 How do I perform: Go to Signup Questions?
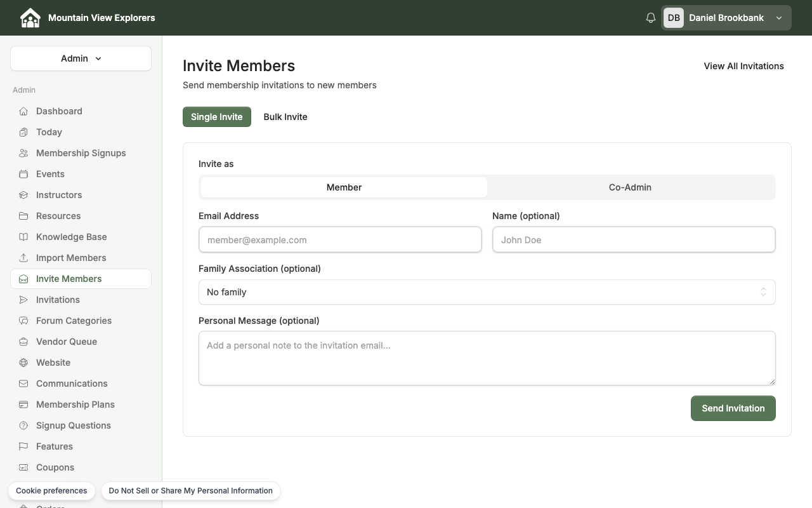(x=81, y=425)
